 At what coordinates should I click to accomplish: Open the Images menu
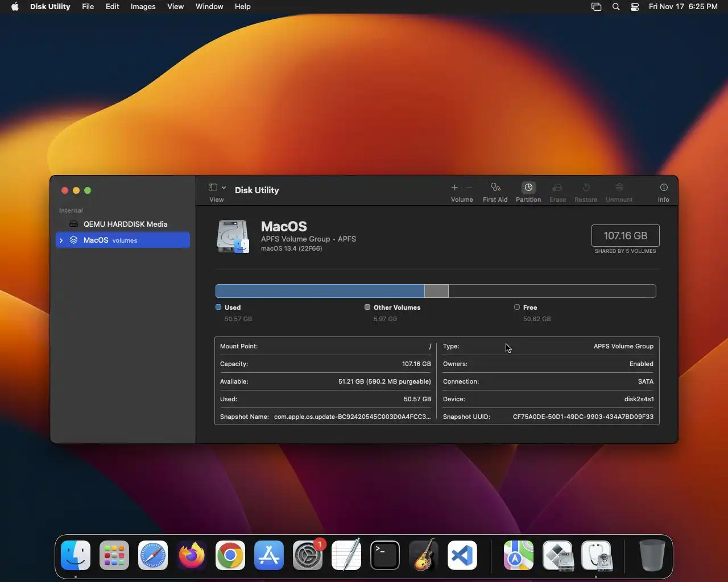[x=143, y=7]
